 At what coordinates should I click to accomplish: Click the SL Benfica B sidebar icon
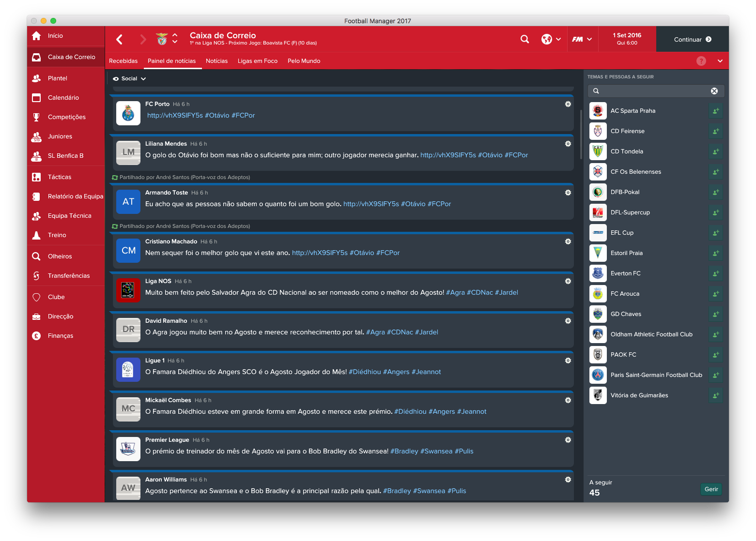pos(36,156)
